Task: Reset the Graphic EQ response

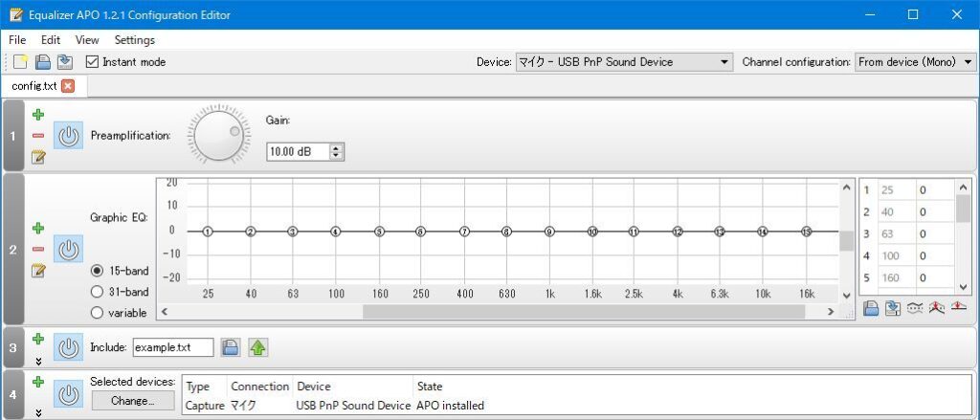Action: [x=958, y=307]
